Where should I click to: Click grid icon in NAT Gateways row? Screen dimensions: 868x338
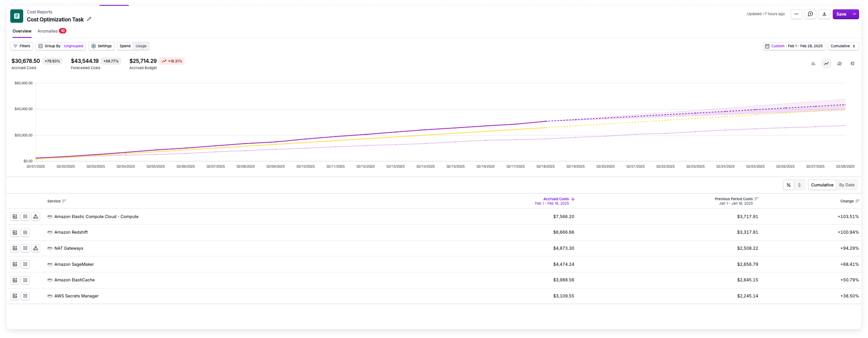25,248
